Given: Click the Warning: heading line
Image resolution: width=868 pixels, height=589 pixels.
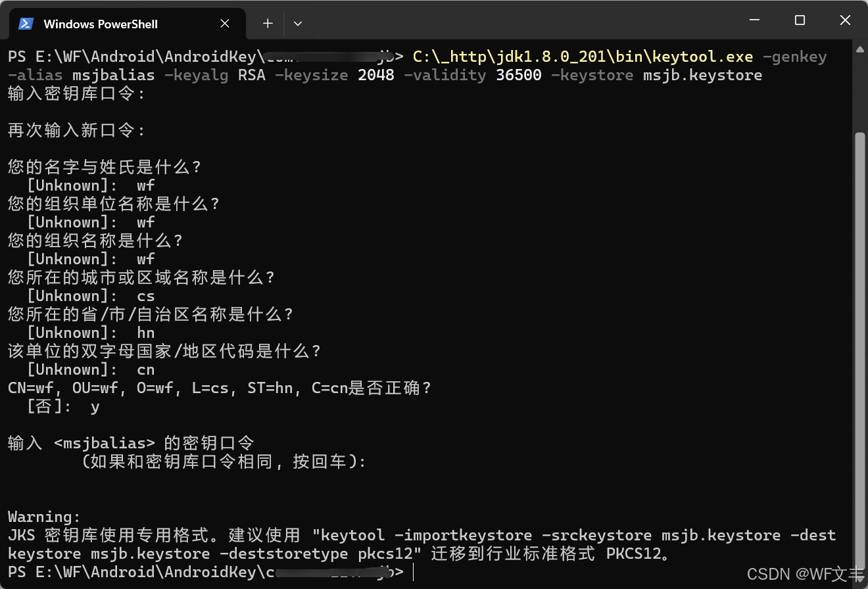Looking at the screenshot, I should (45, 517).
